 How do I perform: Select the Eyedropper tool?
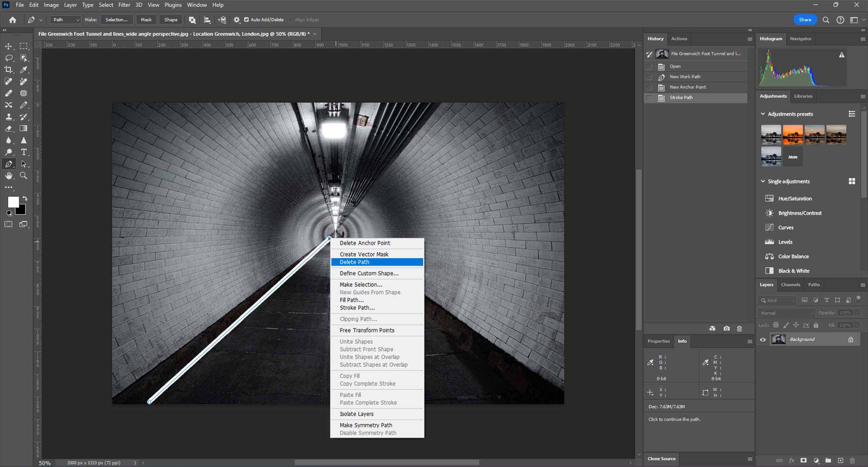24,69
